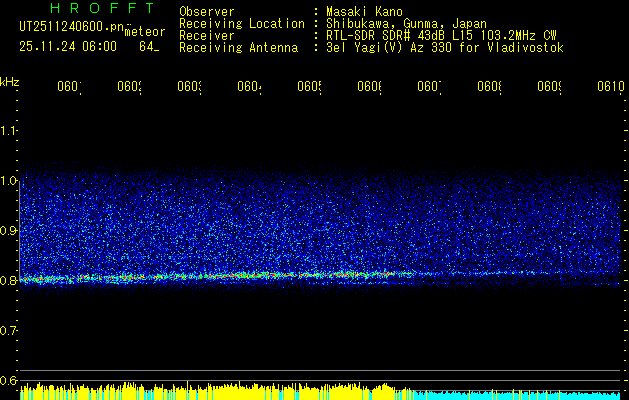Image resolution: width=629 pixels, height=400 pixels.
Task: Click the 0609 time marker
Action: 550,86
